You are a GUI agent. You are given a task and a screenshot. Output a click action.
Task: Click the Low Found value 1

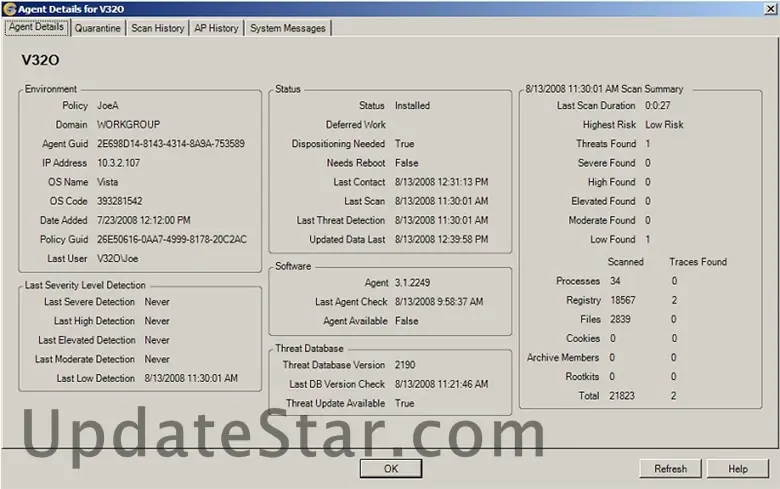pos(648,239)
